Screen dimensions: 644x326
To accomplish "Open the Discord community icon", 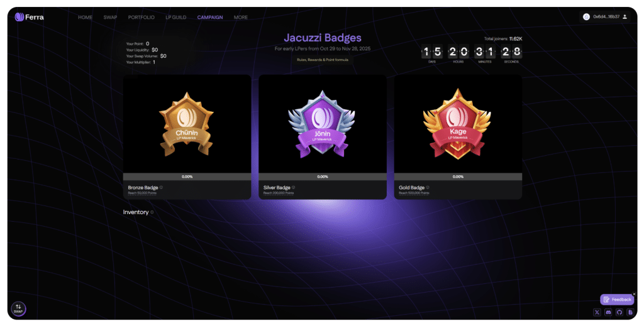I will pyautogui.click(x=608, y=312).
